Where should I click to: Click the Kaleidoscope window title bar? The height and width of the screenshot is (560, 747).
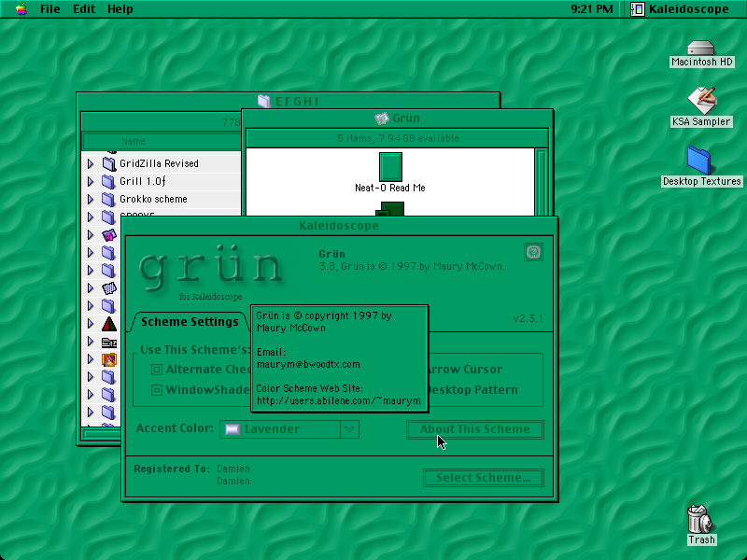click(x=339, y=226)
